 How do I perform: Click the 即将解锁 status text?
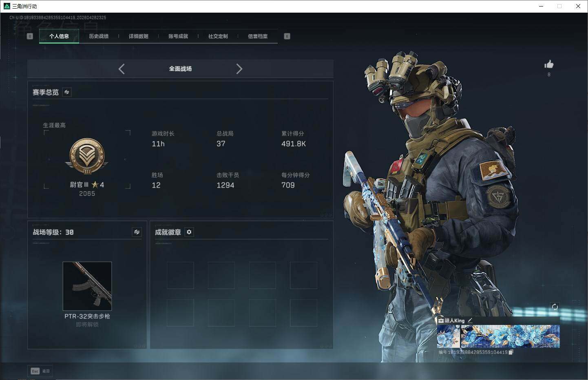[x=87, y=325]
